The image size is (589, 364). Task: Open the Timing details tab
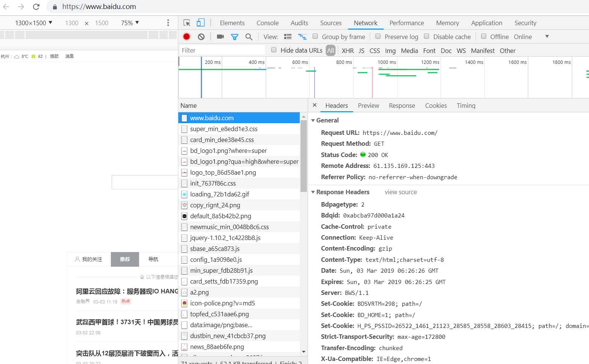click(x=466, y=106)
